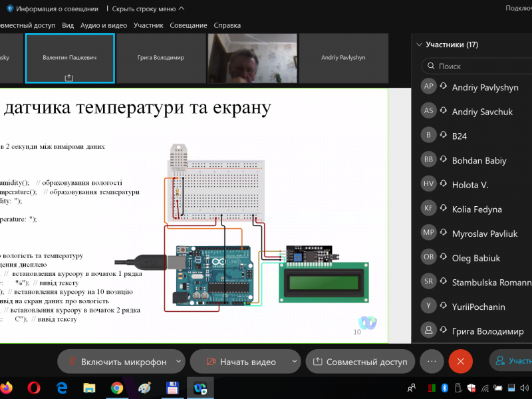Image resolution: width=532 pixels, height=399 pixels.
Task: Click the red leave meeting icon
Action: pos(460,362)
